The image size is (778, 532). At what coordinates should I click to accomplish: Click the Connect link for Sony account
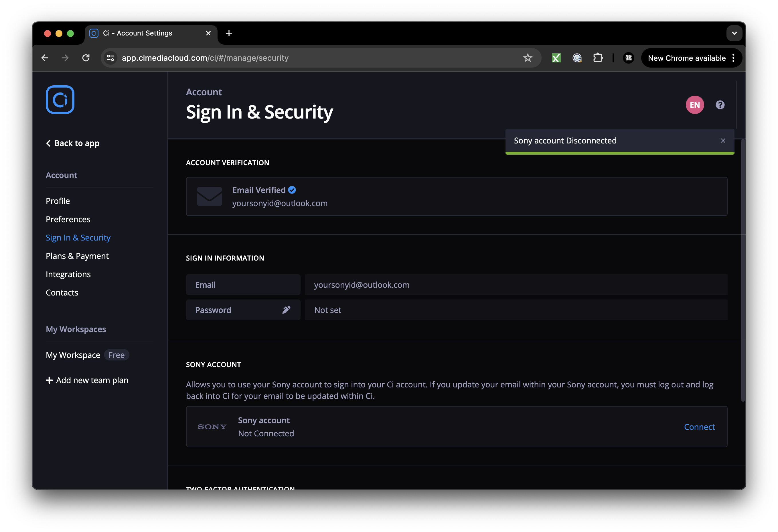pos(699,427)
